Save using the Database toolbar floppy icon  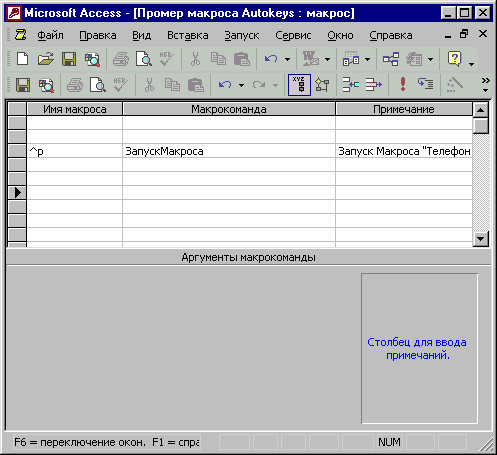tap(69, 59)
